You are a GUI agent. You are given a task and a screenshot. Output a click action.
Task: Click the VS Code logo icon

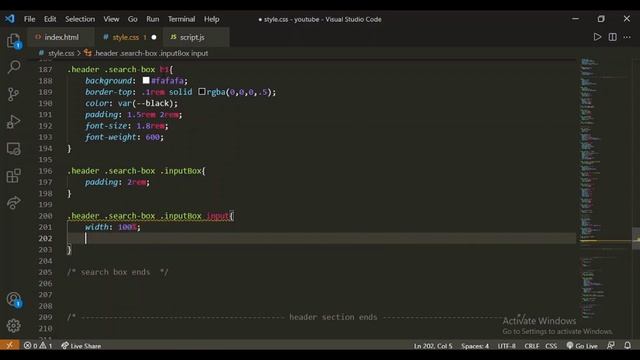tap(10, 19)
